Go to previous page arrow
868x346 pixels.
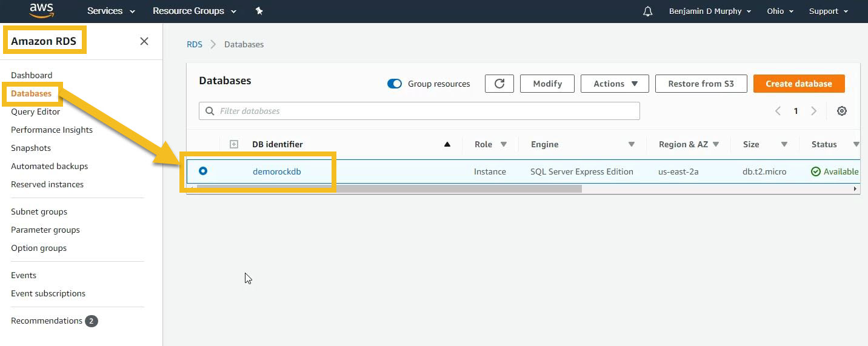pyautogui.click(x=778, y=111)
